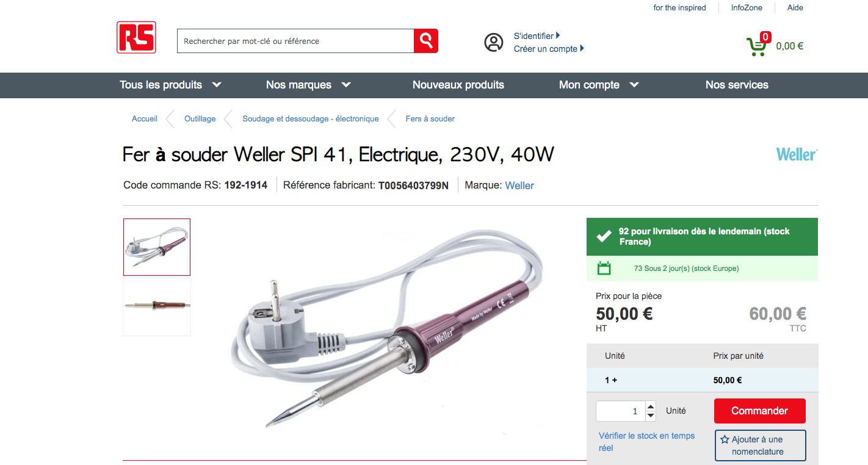Open the Nouveaux produits menu item
868x465 pixels.
coord(458,85)
